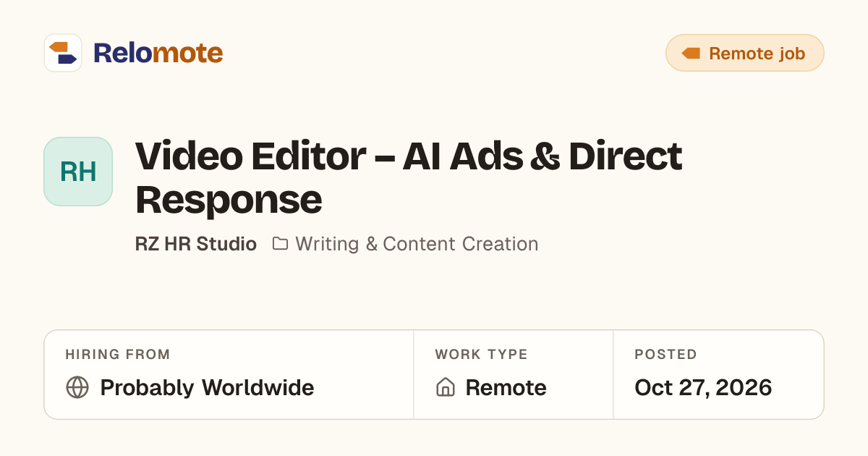Click the Relomote logo icon
Viewport: 868px width, 456px height.
click(63, 53)
